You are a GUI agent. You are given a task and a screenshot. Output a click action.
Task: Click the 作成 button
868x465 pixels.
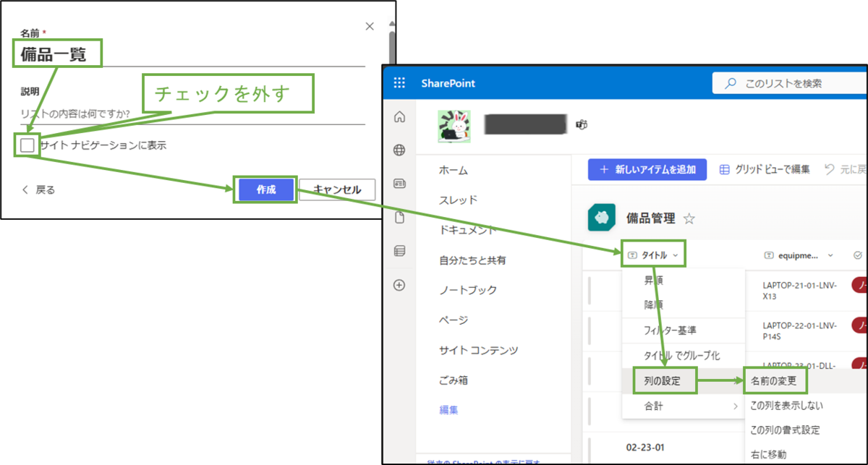click(266, 189)
